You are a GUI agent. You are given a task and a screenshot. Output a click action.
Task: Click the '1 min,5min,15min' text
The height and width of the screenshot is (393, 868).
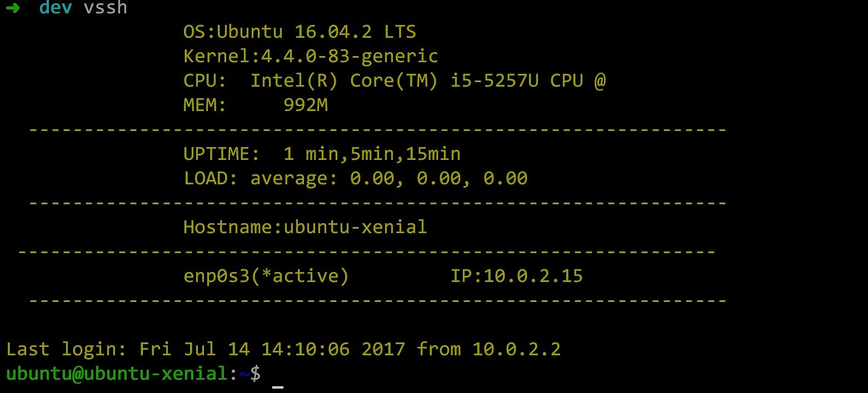pos(372,154)
